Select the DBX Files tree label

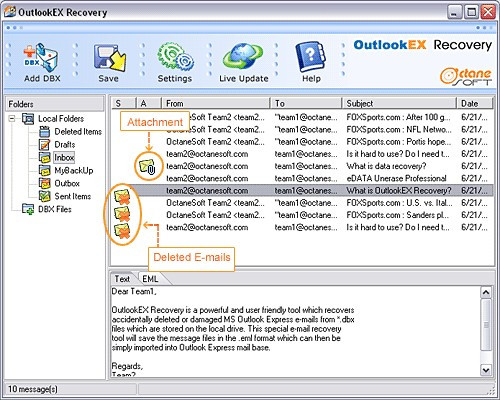[55, 209]
